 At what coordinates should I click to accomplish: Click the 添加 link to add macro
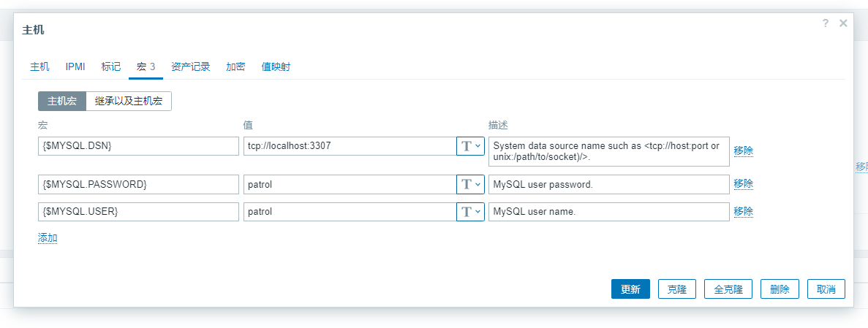[x=48, y=238]
